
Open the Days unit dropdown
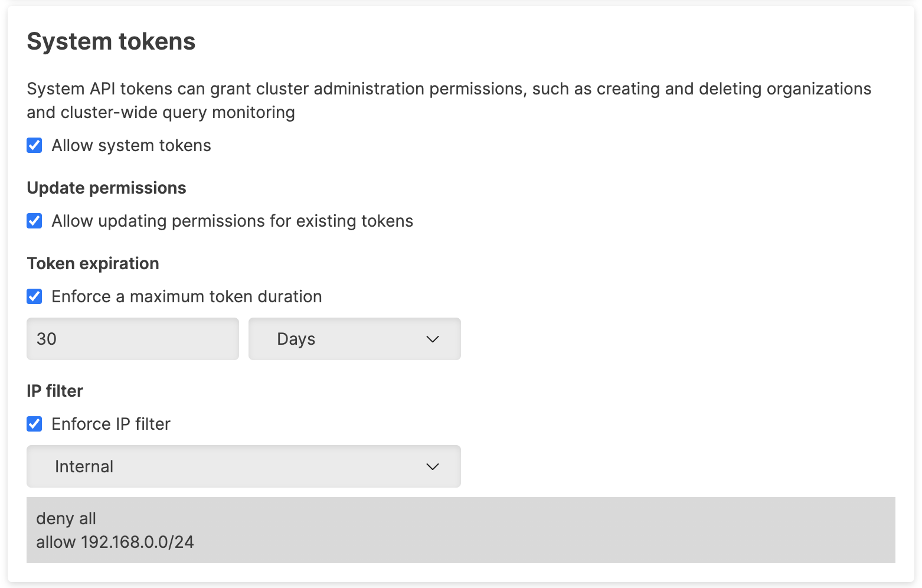pos(354,339)
